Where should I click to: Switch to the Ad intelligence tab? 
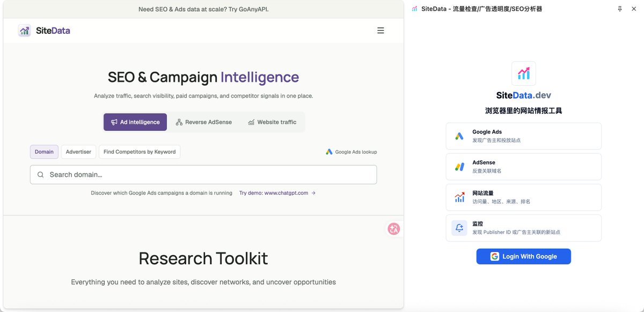click(135, 122)
